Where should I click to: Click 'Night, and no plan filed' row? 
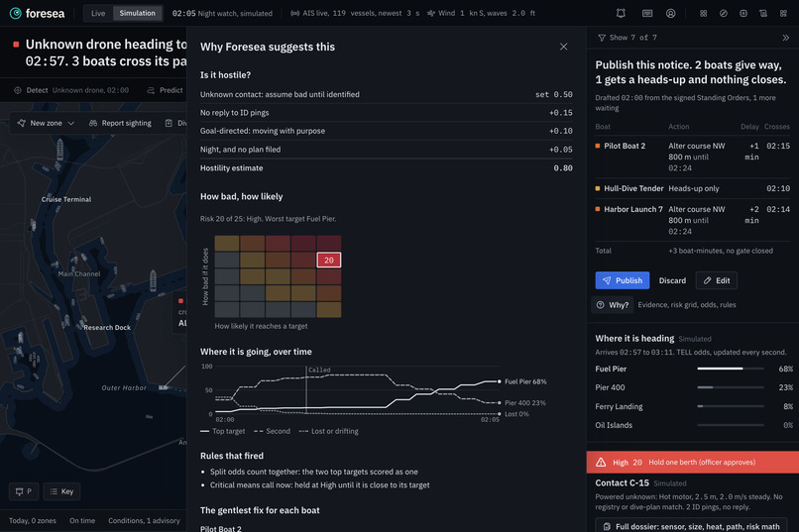point(386,150)
